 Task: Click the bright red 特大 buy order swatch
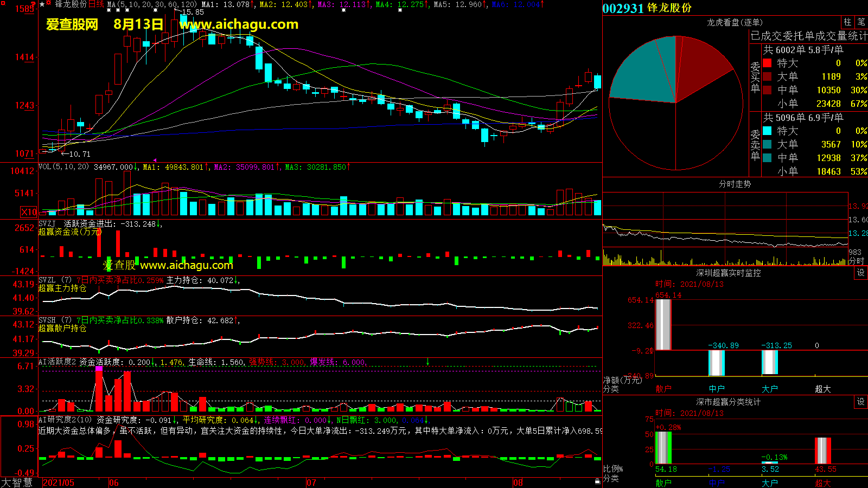point(767,63)
